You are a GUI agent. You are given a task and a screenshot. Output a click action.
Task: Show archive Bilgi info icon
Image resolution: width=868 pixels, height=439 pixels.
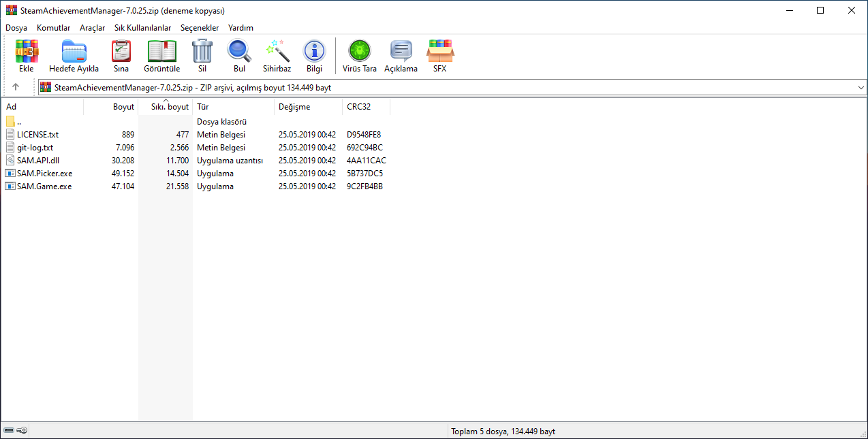[314, 51]
